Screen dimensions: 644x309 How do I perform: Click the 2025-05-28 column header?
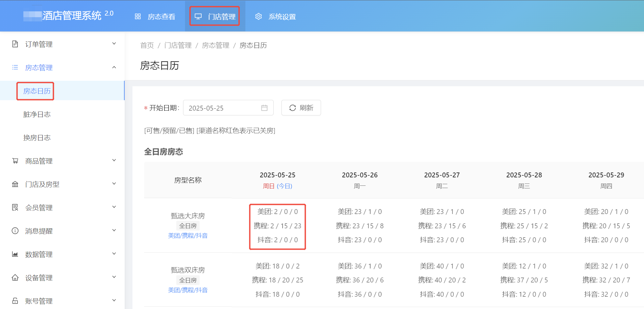point(524,180)
